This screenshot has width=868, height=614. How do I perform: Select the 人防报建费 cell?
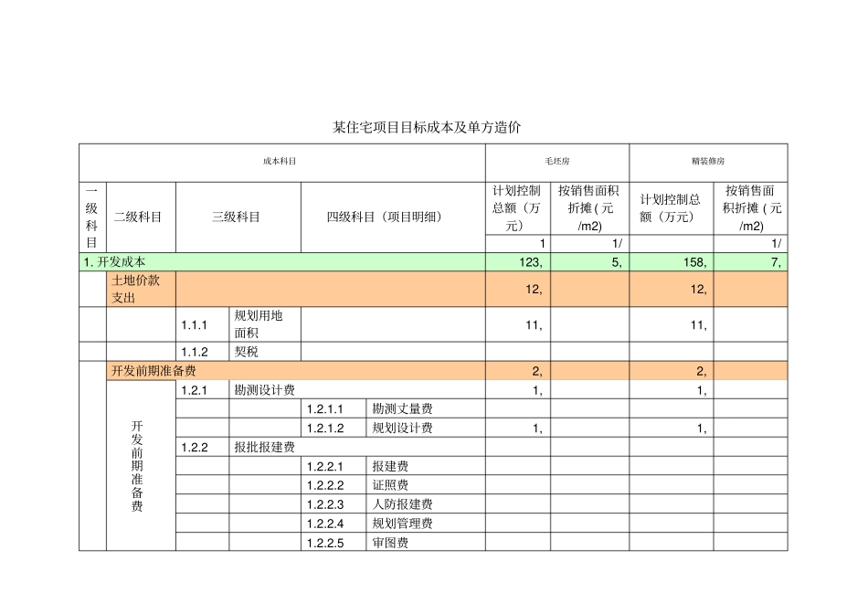pyautogui.click(x=425, y=504)
